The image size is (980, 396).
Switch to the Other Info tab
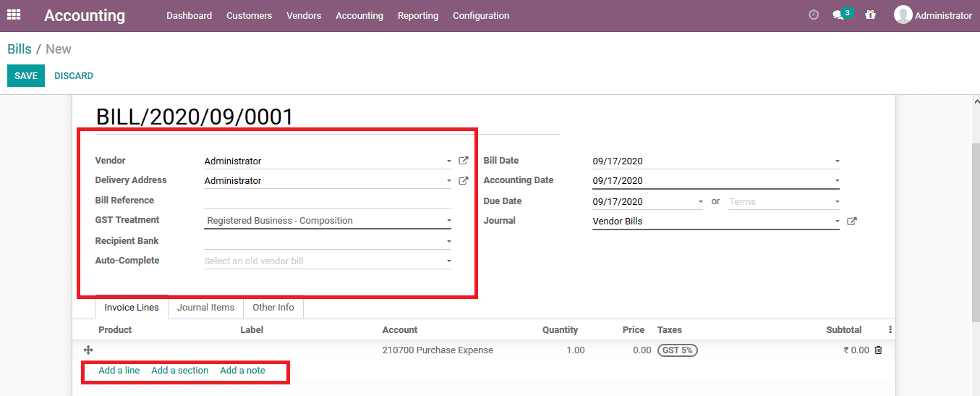[273, 308]
